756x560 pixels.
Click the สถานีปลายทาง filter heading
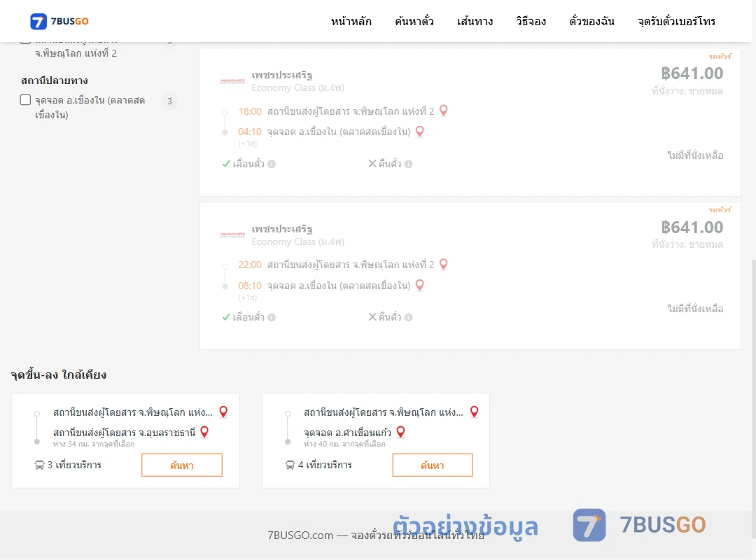pyautogui.click(x=55, y=80)
